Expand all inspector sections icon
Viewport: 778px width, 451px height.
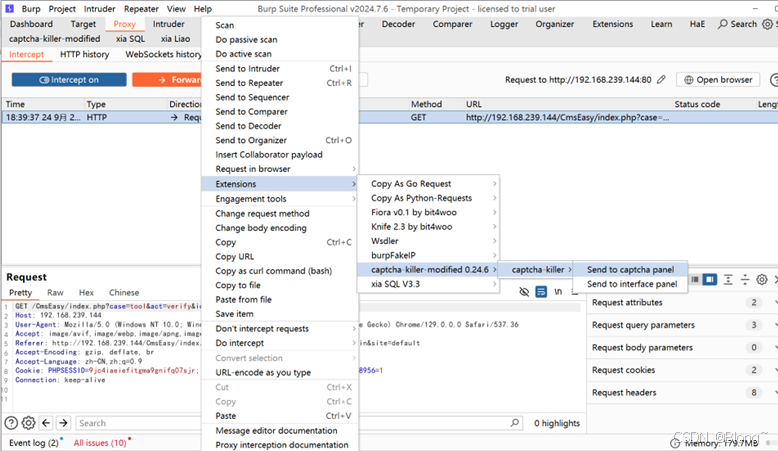point(728,280)
